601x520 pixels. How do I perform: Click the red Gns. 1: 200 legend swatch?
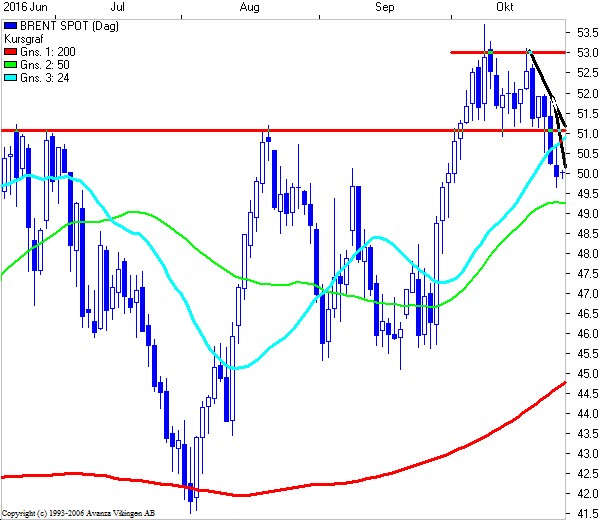click(x=10, y=52)
